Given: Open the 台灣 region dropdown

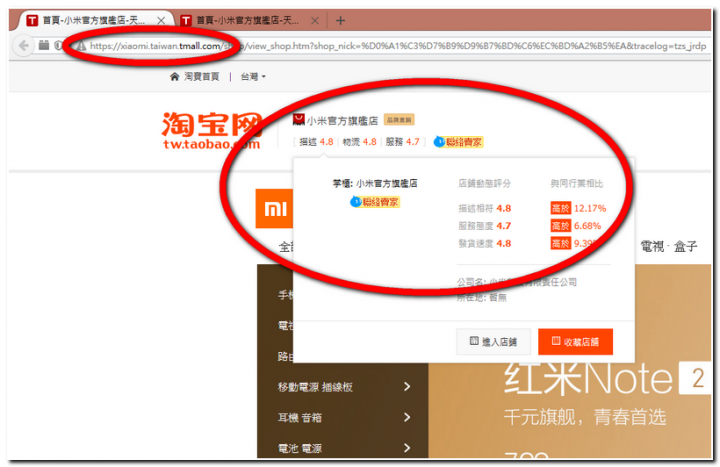Looking at the screenshot, I should tap(253, 77).
